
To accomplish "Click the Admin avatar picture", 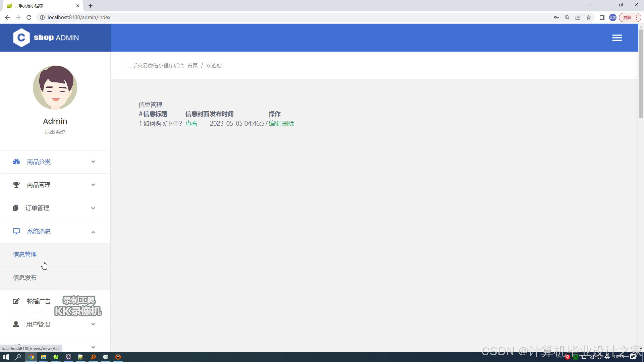I will (x=55, y=87).
